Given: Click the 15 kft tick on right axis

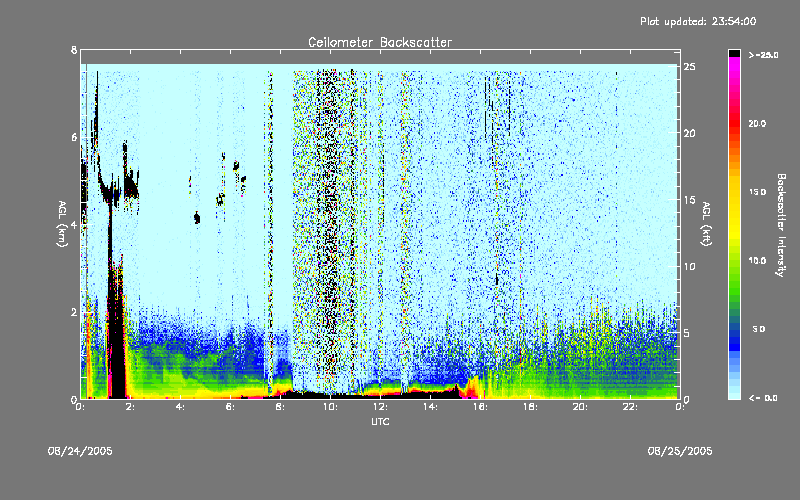Looking at the screenshot, I should 689,200.
